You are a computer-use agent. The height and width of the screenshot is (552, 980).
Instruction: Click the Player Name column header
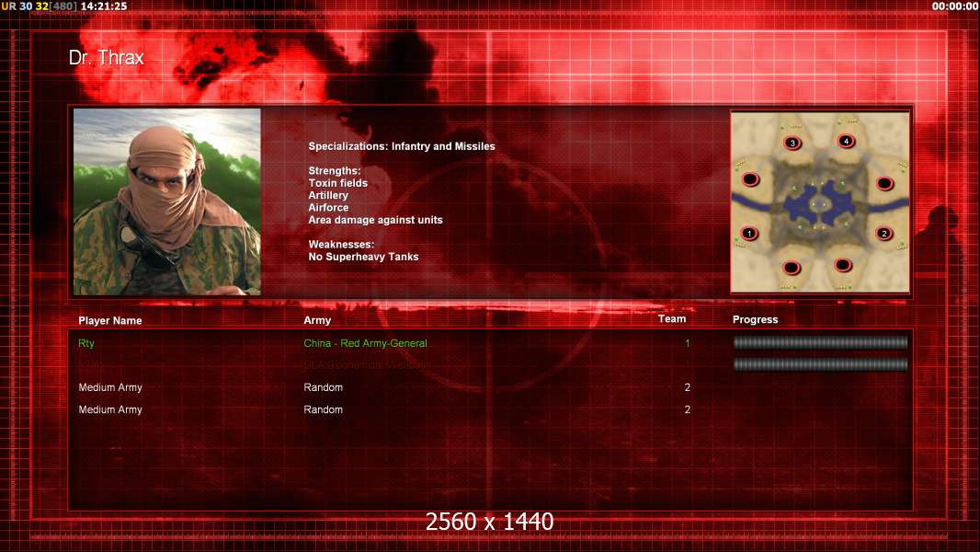pyautogui.click(x=110, y=321)
